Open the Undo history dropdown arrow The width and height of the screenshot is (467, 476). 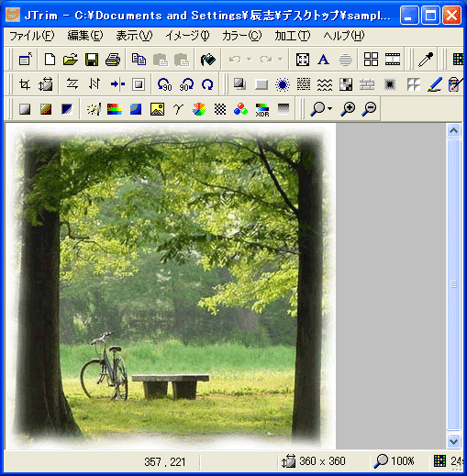(250, 60)
